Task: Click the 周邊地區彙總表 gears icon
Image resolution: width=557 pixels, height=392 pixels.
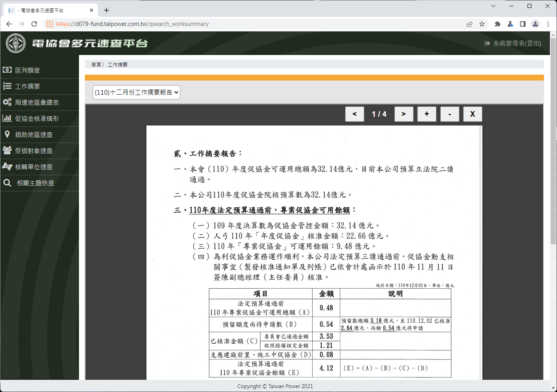Action: click(x=7, y=102)
